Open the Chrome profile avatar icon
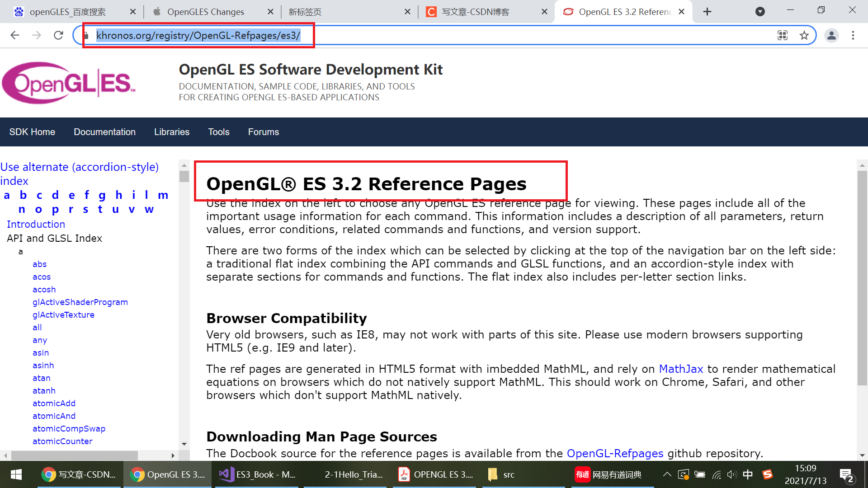This screenshot has width=868, height=488. (831, 35)
